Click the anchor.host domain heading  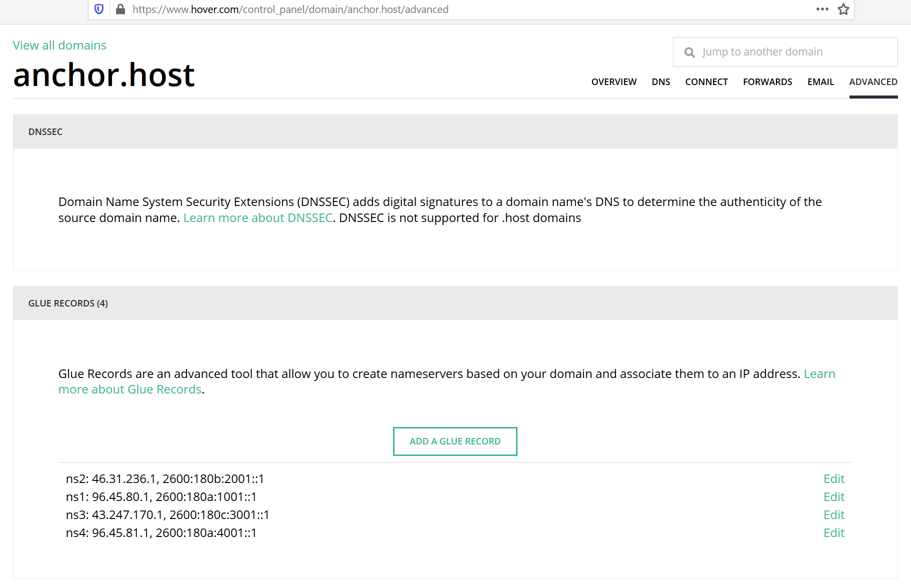pos(104,75)
